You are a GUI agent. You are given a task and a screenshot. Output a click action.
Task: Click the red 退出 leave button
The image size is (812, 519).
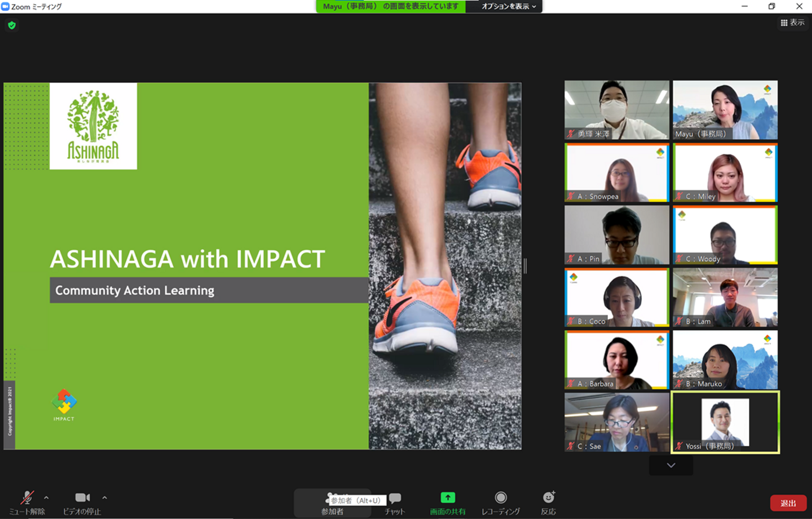pos(788,503)
